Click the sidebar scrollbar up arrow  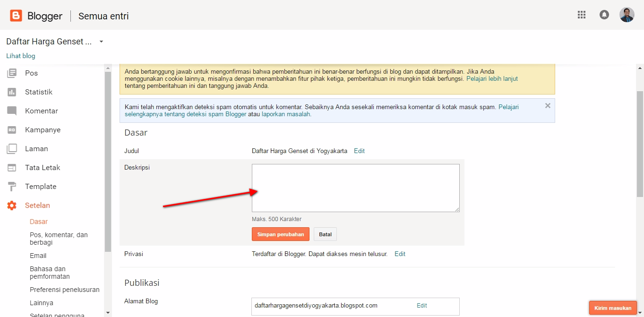coord(108,68)
